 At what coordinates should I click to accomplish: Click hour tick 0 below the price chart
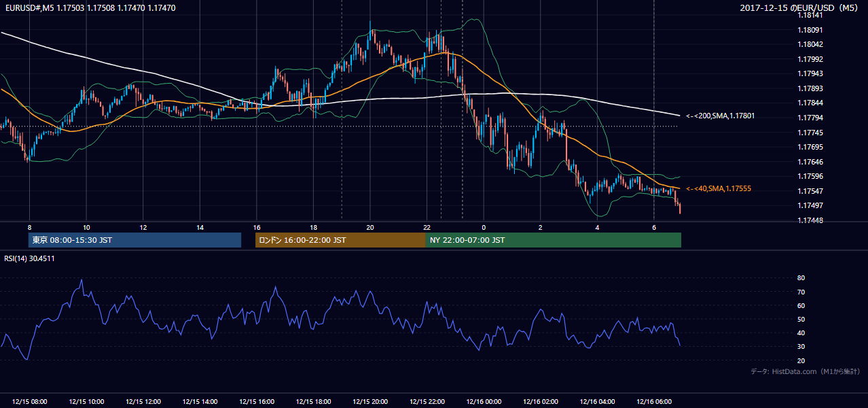(484, 227)
